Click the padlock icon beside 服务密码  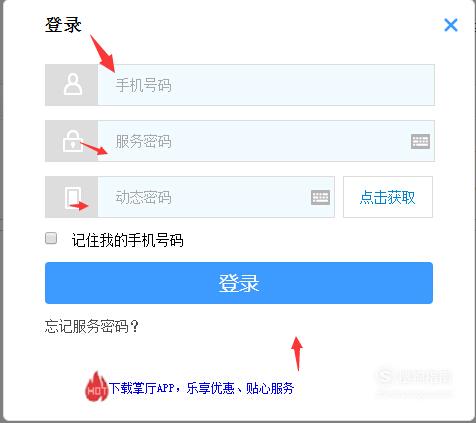(73, 141)
